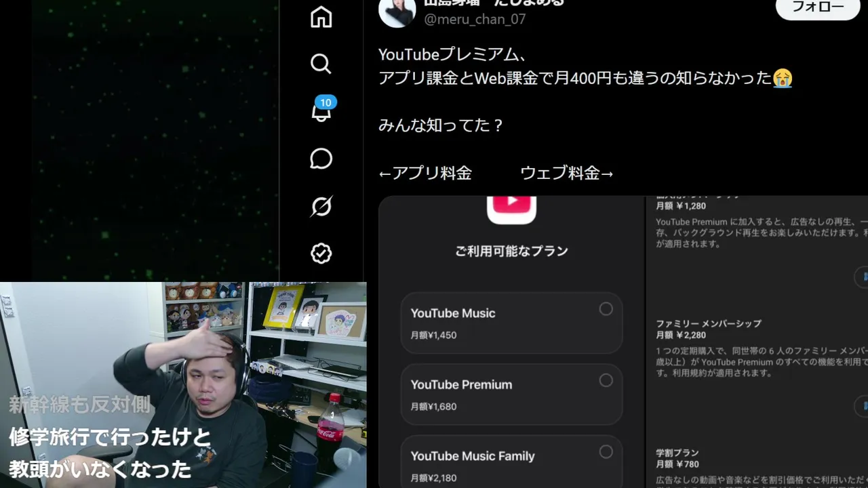Click the 月額 ¥780 student price
The image size is (868, 488).
tap(677, 464)
